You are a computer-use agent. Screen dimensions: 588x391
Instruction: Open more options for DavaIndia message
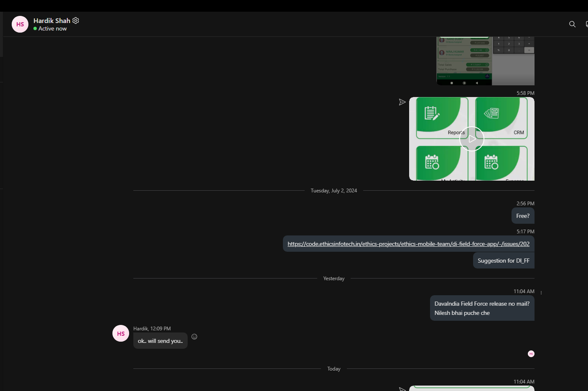click(541, 293)
